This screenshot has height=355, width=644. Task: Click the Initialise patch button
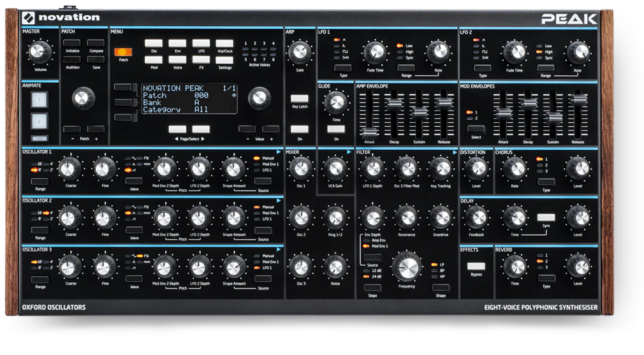click(72, 43)
